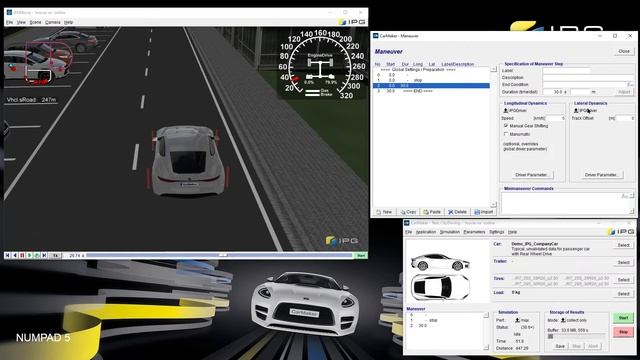Open Longitudinal Dynamics IPGDriver dropdown
The height and width of the screenshot is (360, 640).
click(x=515, y=111)
